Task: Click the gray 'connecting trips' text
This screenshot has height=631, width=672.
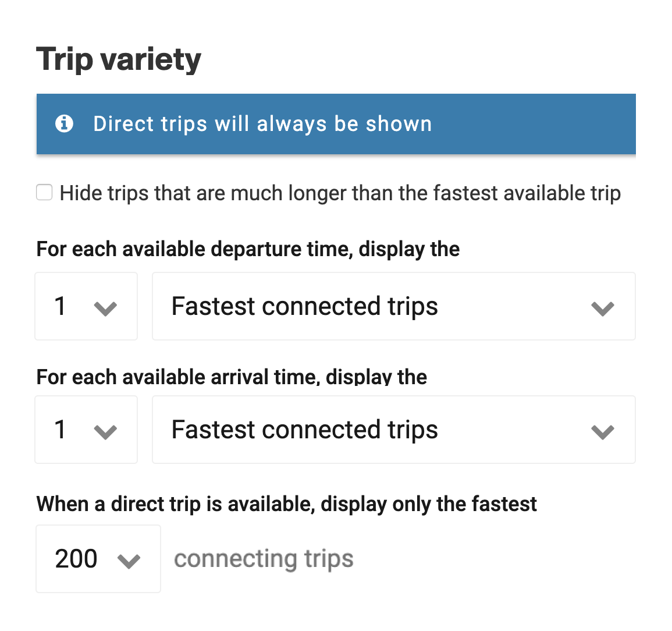Action: point(264,559)
